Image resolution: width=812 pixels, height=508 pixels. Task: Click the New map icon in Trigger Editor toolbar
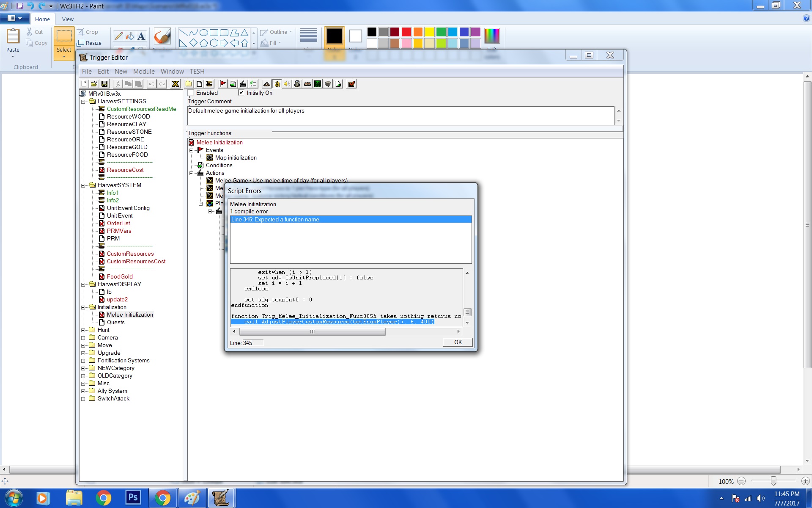(84, 84)
